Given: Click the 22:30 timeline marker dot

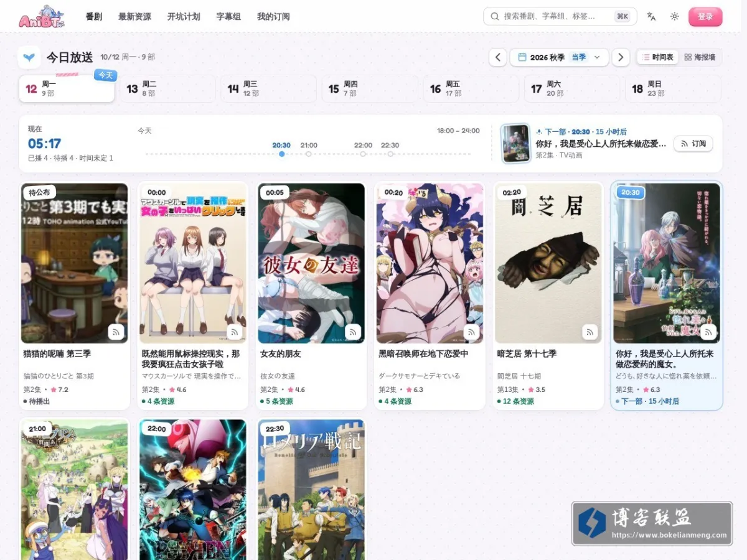Looking at the screenshot, I should [x=390, y=154].
